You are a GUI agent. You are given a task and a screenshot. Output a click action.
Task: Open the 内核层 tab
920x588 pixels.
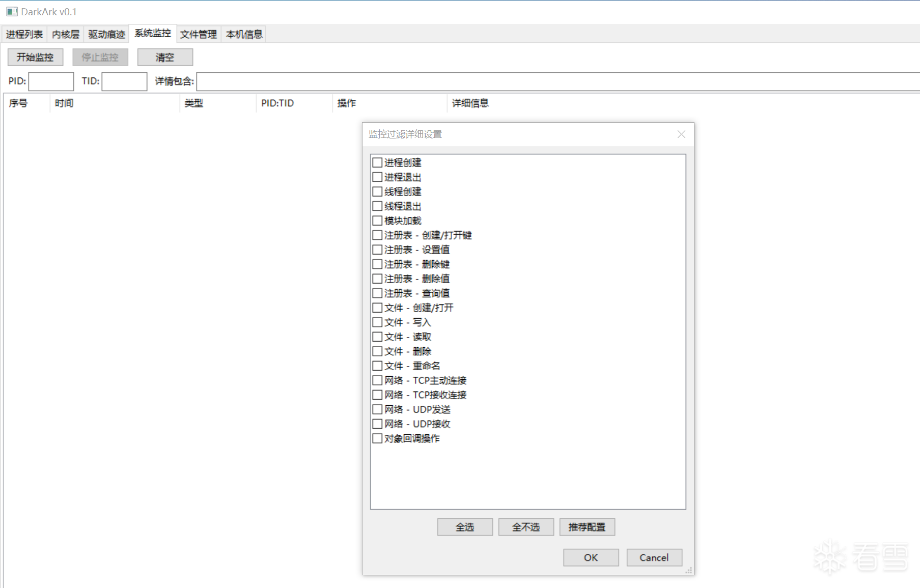66,34
